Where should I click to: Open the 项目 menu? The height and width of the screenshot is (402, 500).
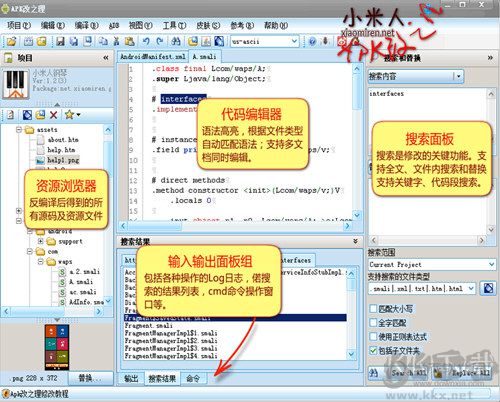pyautogui.click(x=19, y=25)
